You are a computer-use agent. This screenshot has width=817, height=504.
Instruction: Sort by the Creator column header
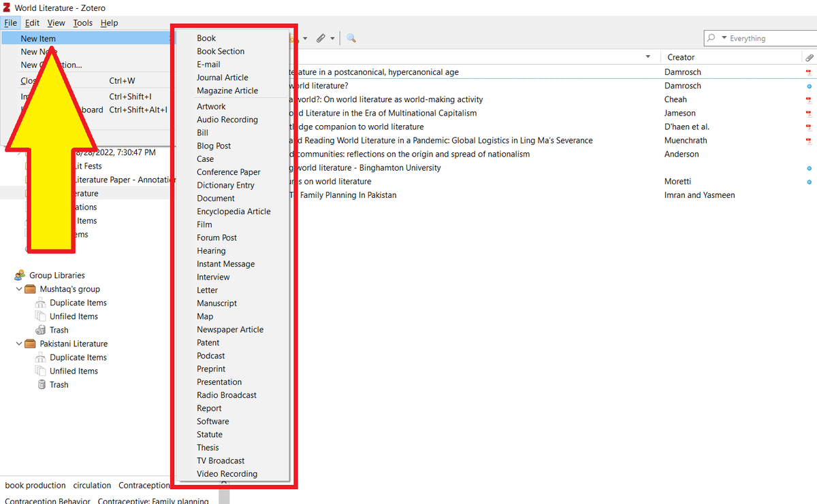pos(732,57)
